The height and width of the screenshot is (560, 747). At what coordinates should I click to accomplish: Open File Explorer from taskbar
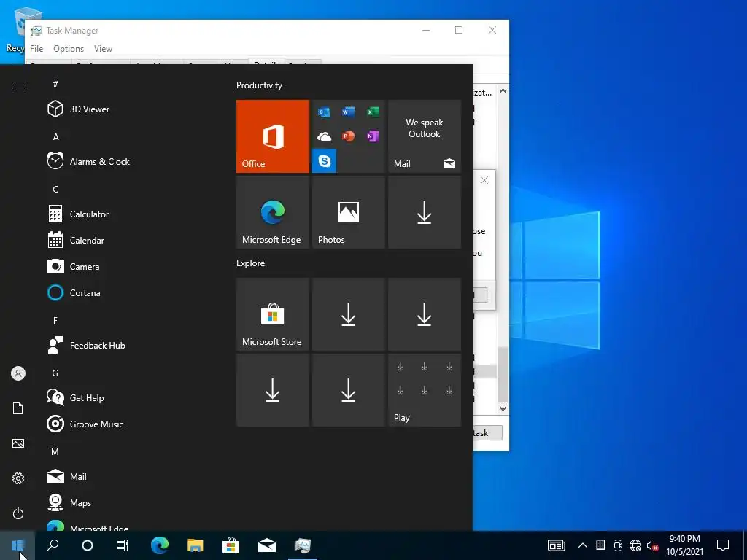196,545
